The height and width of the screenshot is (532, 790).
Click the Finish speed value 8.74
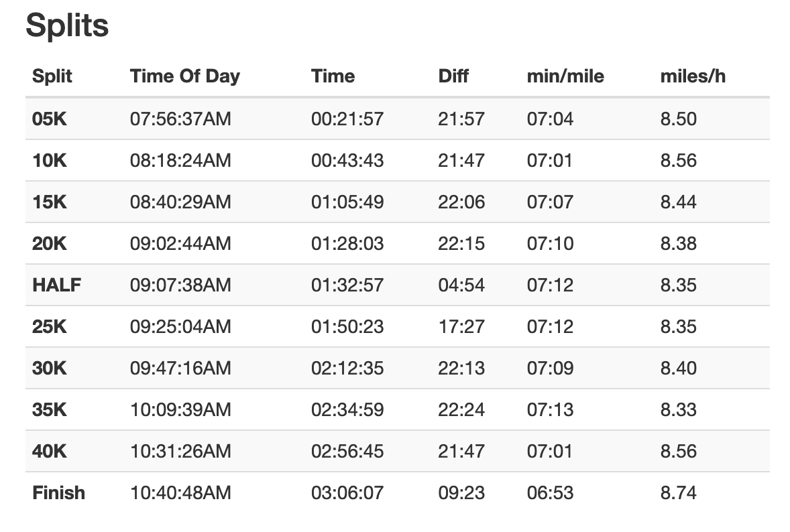678,492
